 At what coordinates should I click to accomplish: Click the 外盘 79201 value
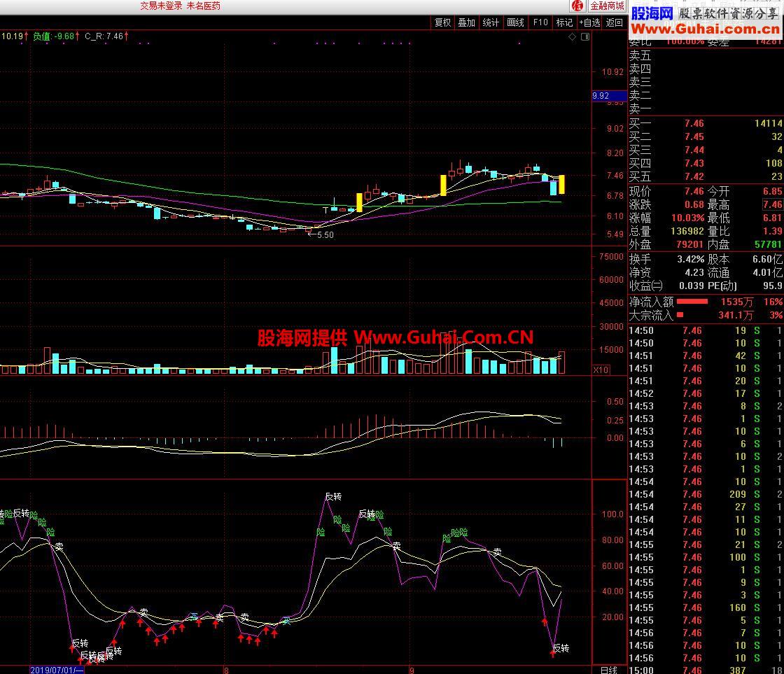click(x=689, y=244)
